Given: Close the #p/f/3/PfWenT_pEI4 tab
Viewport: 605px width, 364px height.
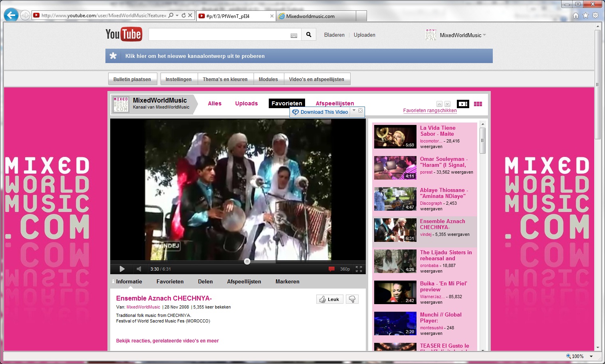Looking at the screenshot, I should [272, 16].
